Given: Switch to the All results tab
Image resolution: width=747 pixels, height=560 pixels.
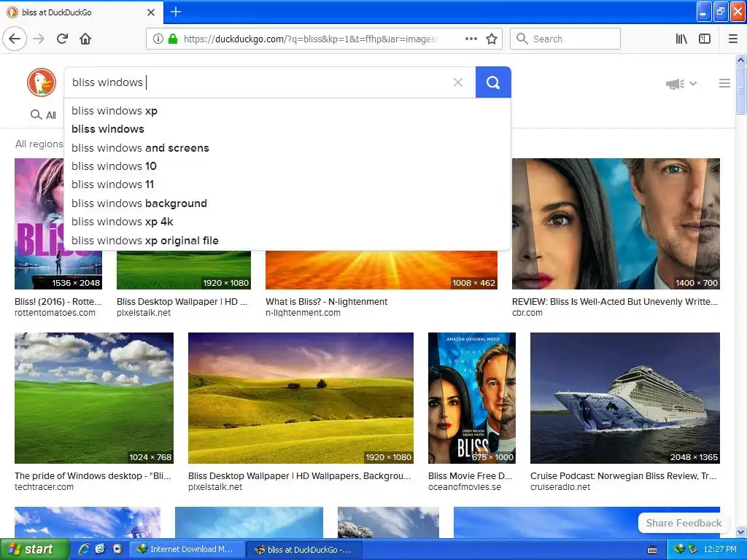Looking at the screenshot, I should pos(43,114).
